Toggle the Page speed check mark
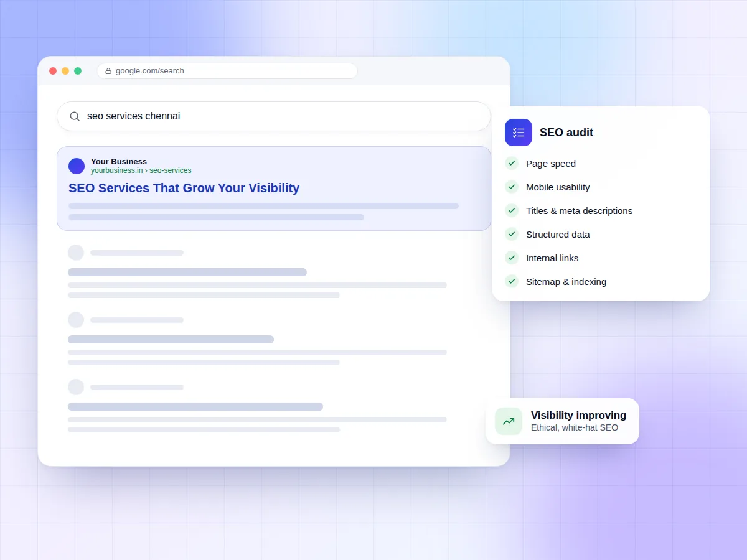The width and height of the screenshot is (747, 560). pos(512,163)
